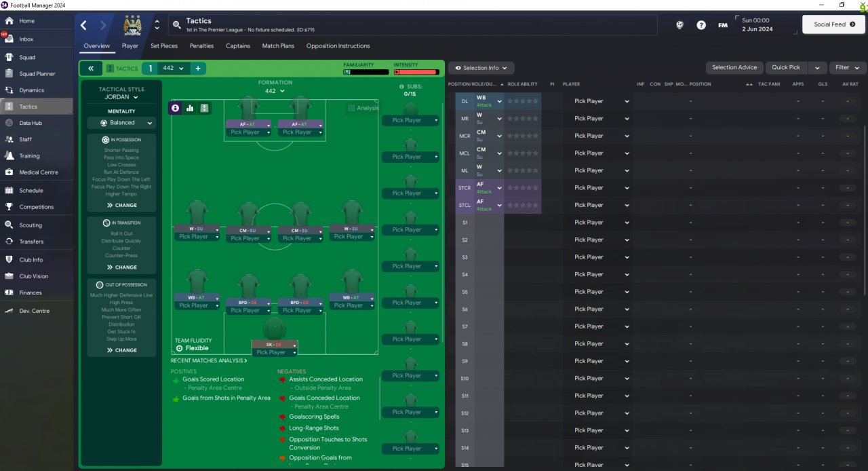Click the search magnifier icon
This screenshot has width=868, height=471.
click(x=177, y=25)
